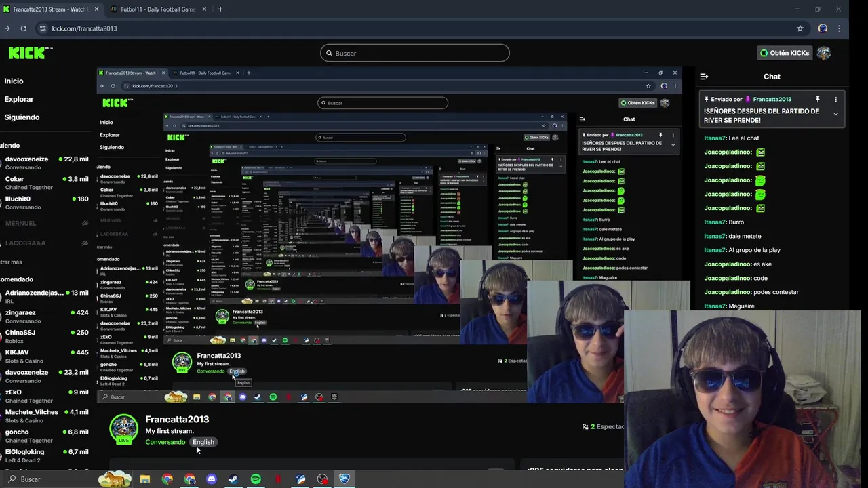This screenshot has width=868, height=488.
Task: Open Machete_Vilches channel
Action: pyautogui.click(x=44, y=415)
